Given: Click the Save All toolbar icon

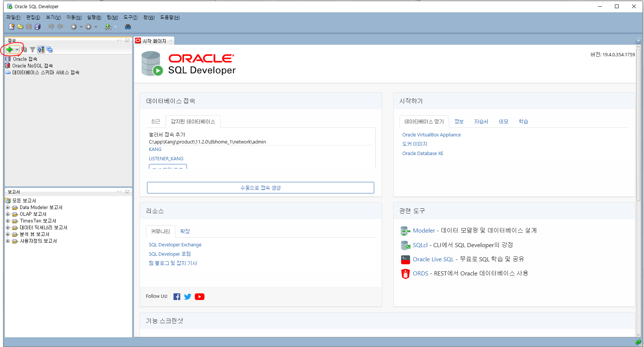Looking at the screenshot, I should 37,27.
